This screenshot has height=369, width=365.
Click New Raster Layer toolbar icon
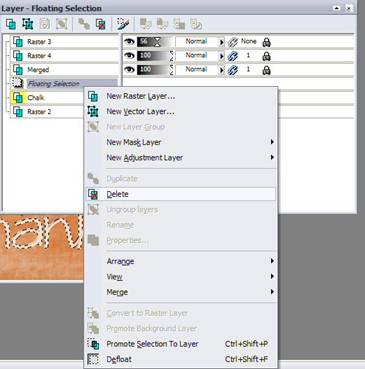(x=11, y=24)
